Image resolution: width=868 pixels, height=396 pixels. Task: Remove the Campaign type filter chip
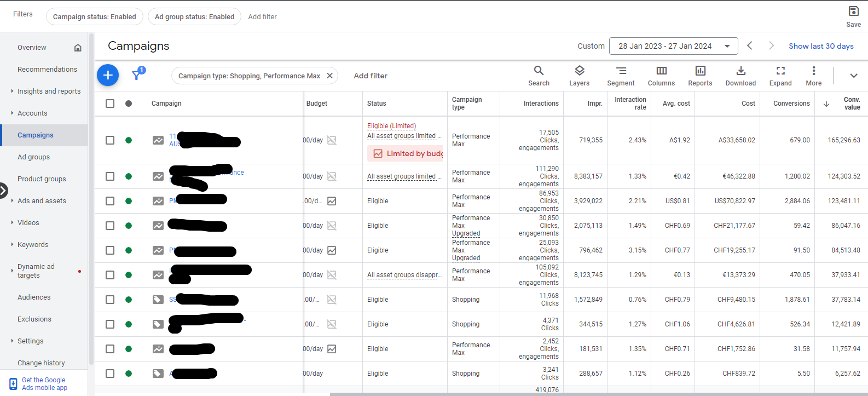(329, 76)
